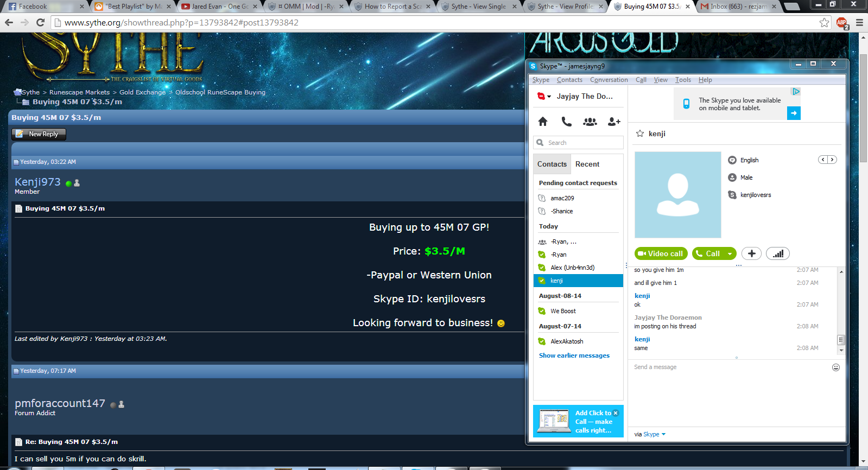
Task: Click the Video call button
Action: [661, 253]
